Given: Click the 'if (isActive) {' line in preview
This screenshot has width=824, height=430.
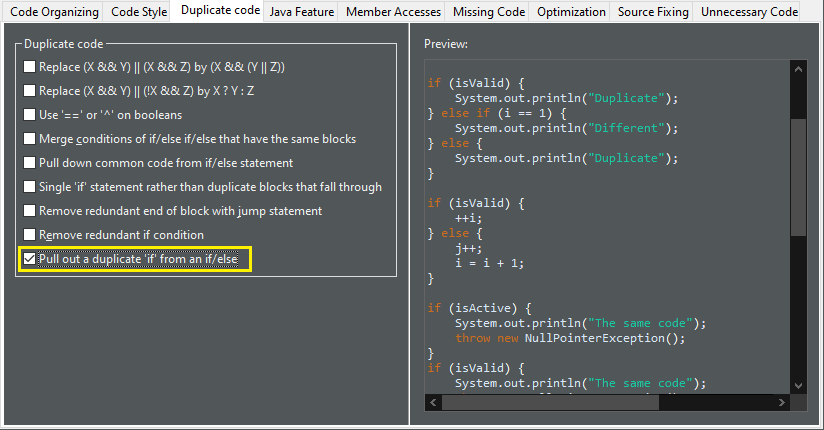Looking at the screenshot, I should coord(480,308).
